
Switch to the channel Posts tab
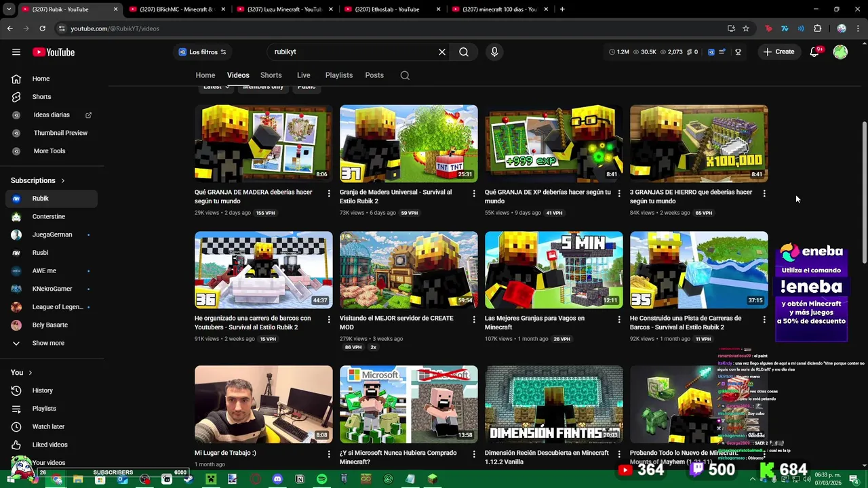[x=374, y=75]
